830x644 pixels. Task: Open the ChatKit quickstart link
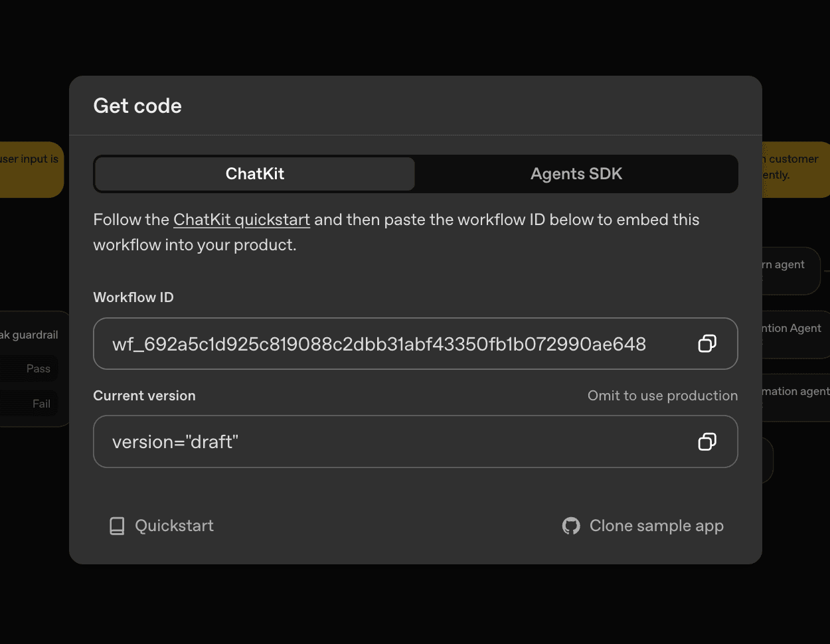pyautogui.click(x=241, y=219)
